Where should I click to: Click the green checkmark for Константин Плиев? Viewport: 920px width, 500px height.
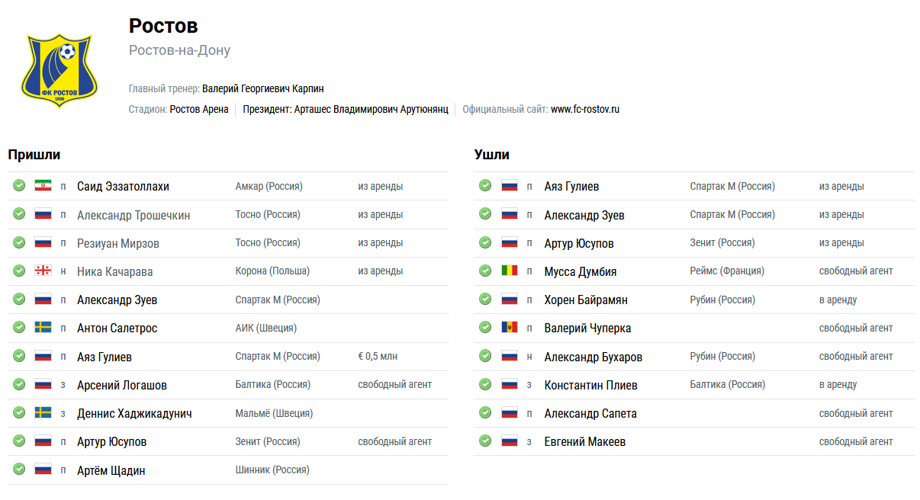[485, 384]
